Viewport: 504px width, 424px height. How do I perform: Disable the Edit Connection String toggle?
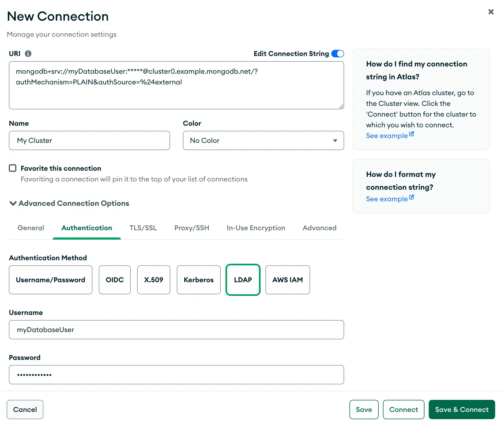pyautogui.click(x=338, y=53)
